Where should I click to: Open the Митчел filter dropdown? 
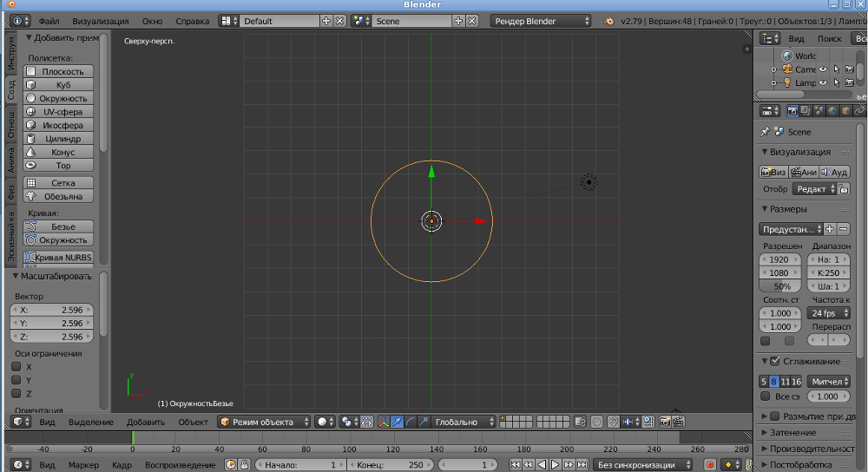click(828, 381)
